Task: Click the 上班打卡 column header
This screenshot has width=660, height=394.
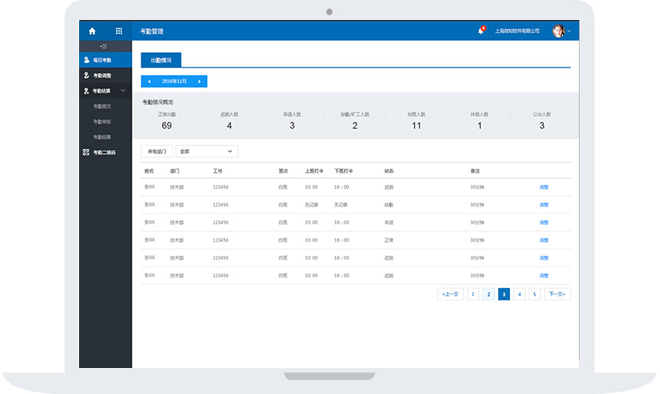Action: pos(314,171)
